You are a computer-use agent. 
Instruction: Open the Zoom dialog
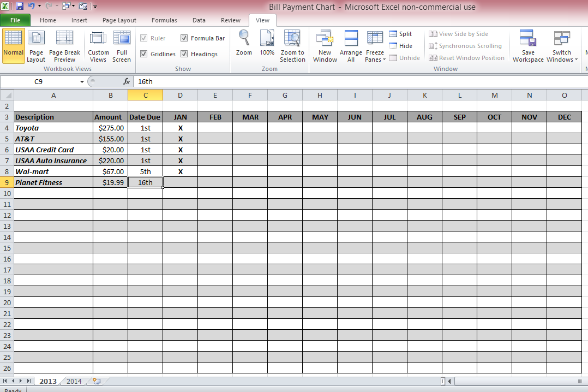pos(244,43)
